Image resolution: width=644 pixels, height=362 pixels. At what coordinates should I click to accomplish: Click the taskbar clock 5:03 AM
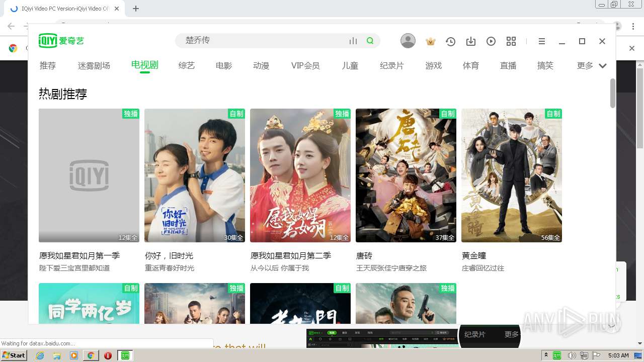[618, 355]
